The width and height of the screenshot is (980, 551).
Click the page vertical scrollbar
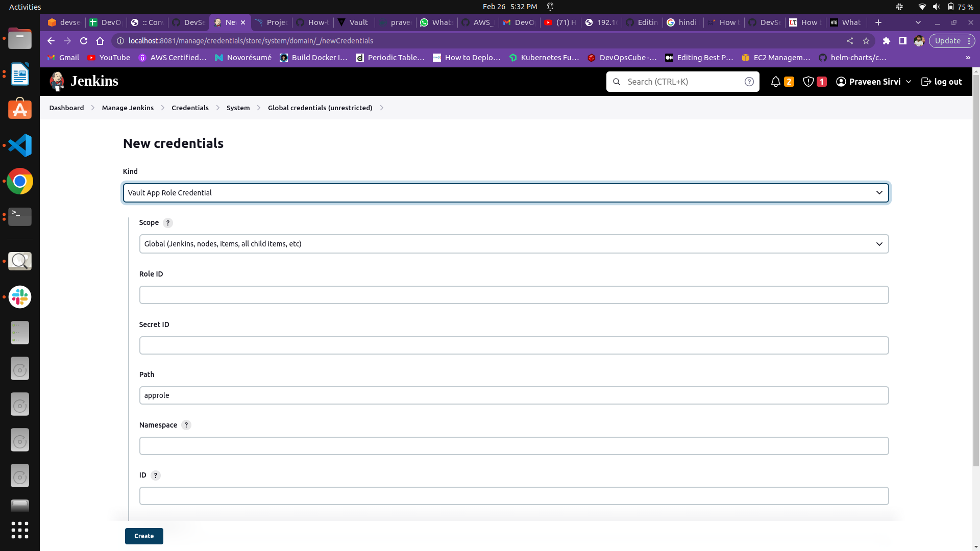tap(976, 270)
